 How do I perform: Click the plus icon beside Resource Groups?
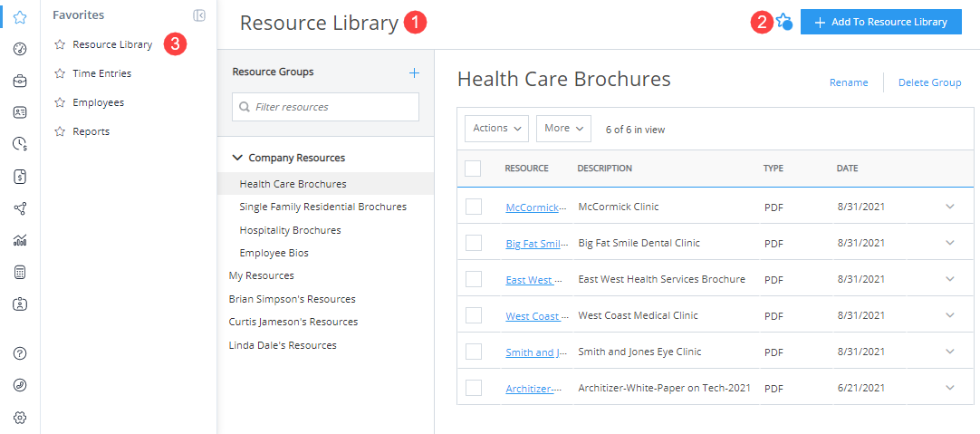414,72
